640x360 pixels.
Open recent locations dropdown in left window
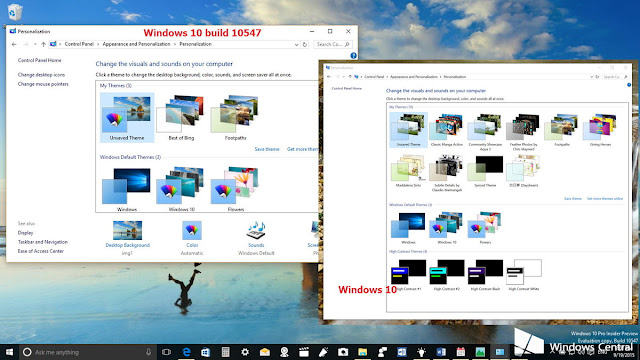click(x=35, y=44)
